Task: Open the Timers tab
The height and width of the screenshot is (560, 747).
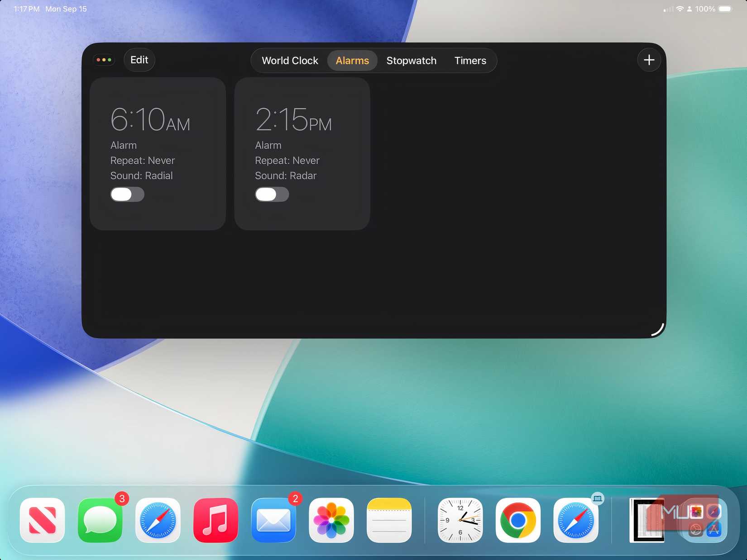Action: [x=470, y=60]
